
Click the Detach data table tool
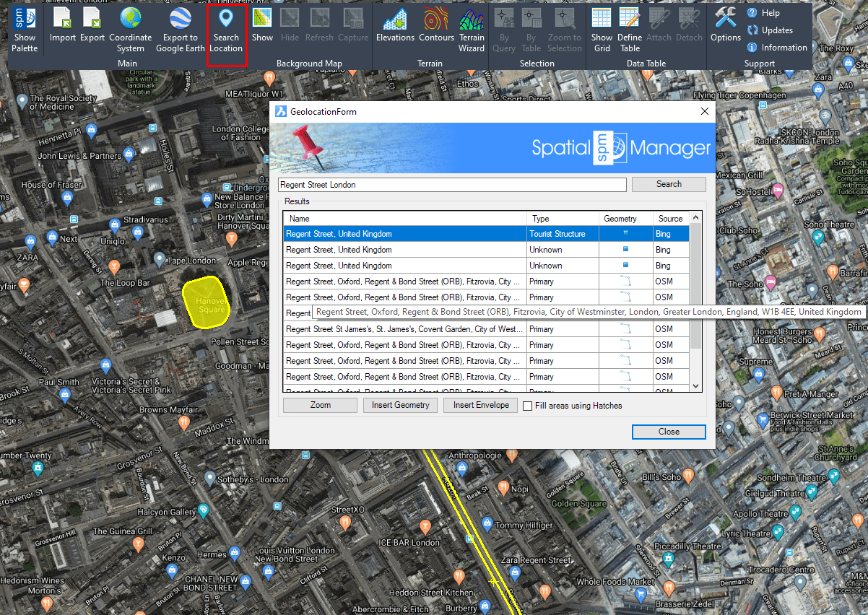coord(689,26)
